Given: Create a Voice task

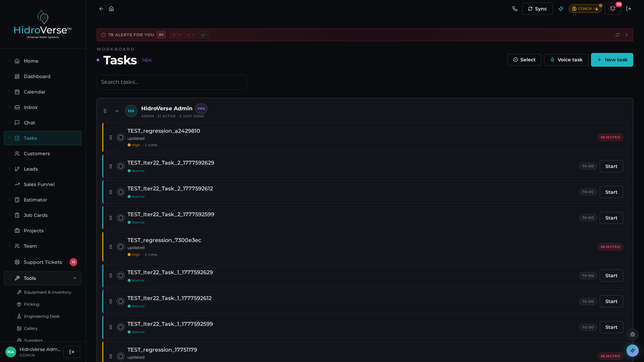Looking at the screenshot, I should click(566, 60).
